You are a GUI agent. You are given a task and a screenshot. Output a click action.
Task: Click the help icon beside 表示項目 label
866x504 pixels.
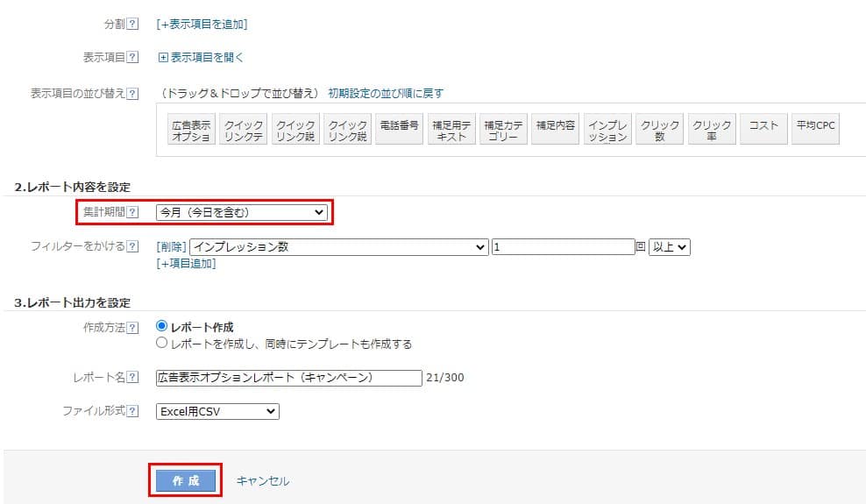132,58
